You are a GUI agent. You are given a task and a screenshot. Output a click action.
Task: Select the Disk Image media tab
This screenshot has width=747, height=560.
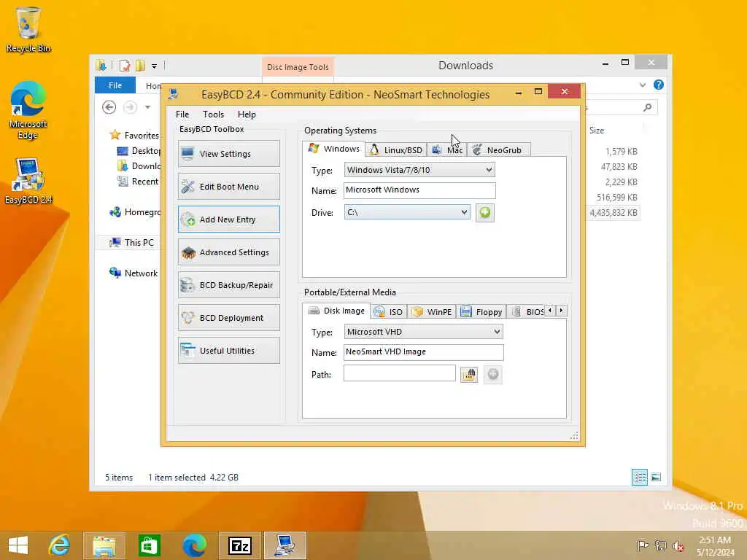click(x=336, y=311)
